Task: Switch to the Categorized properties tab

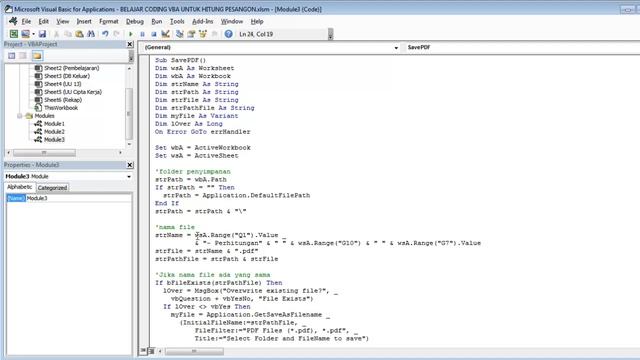Action: point(52,188)
